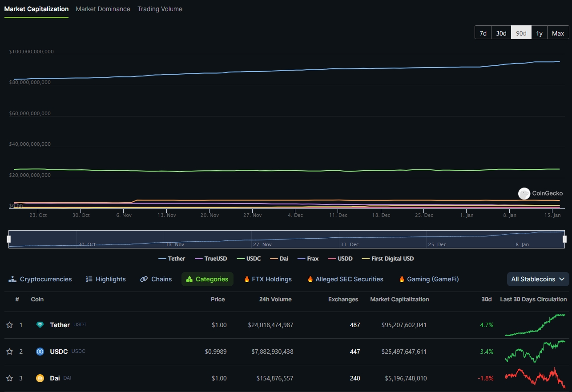This screenshot has width=572, height=392.
Task: Go to the Chains page
Action: click(156, 279)
